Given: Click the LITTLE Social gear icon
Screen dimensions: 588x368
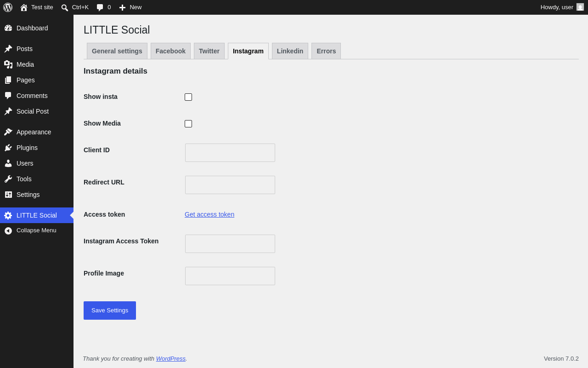Looking at the screenshot, I should (x=8, y=215).
